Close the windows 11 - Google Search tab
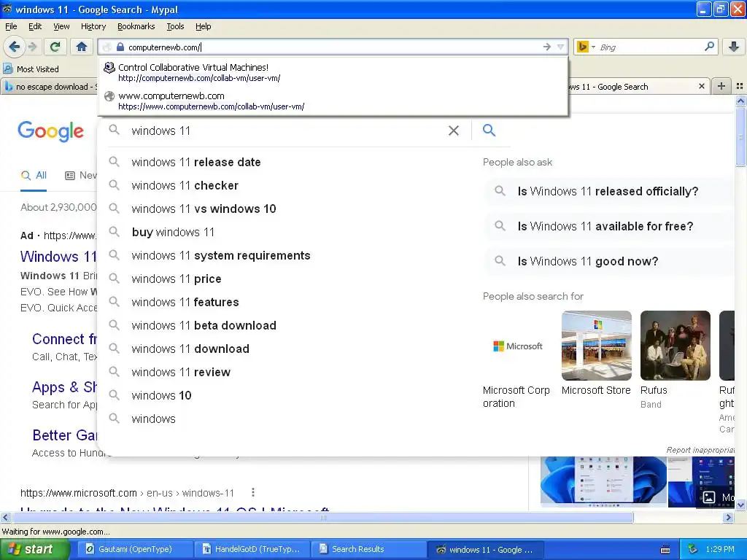The height and width of the screenshot is (560, 747). pos(701,86)
